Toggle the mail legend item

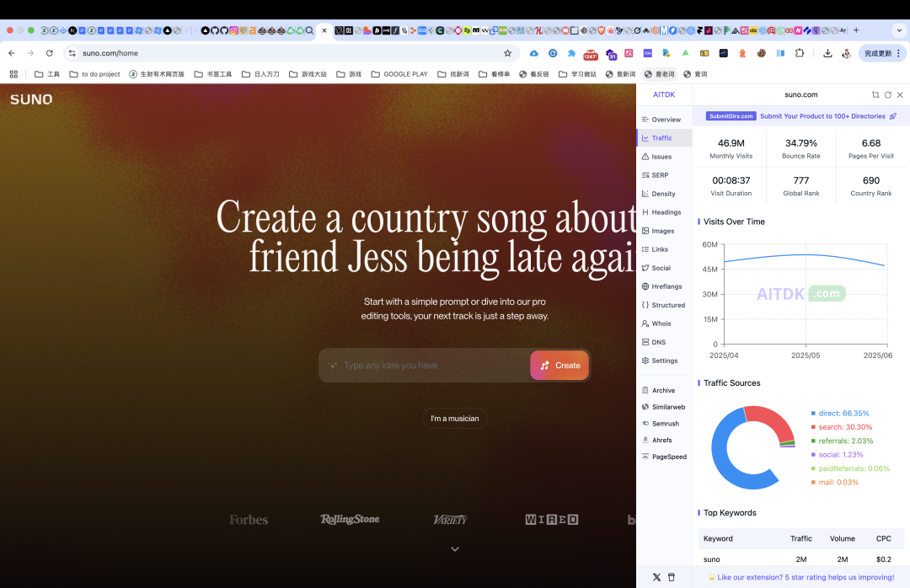(x=834, y=483)
